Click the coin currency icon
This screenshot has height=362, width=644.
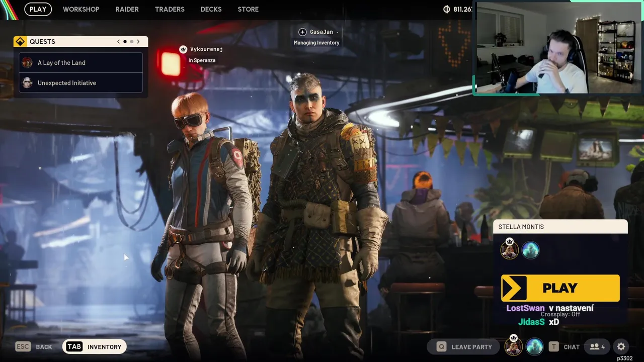click(446, 9)
